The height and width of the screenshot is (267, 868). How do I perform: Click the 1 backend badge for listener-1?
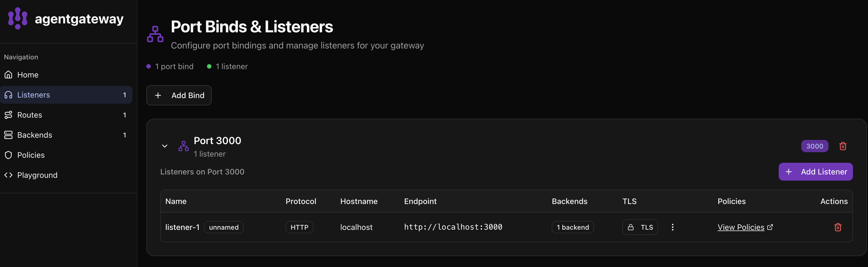[x=572, y=227]
